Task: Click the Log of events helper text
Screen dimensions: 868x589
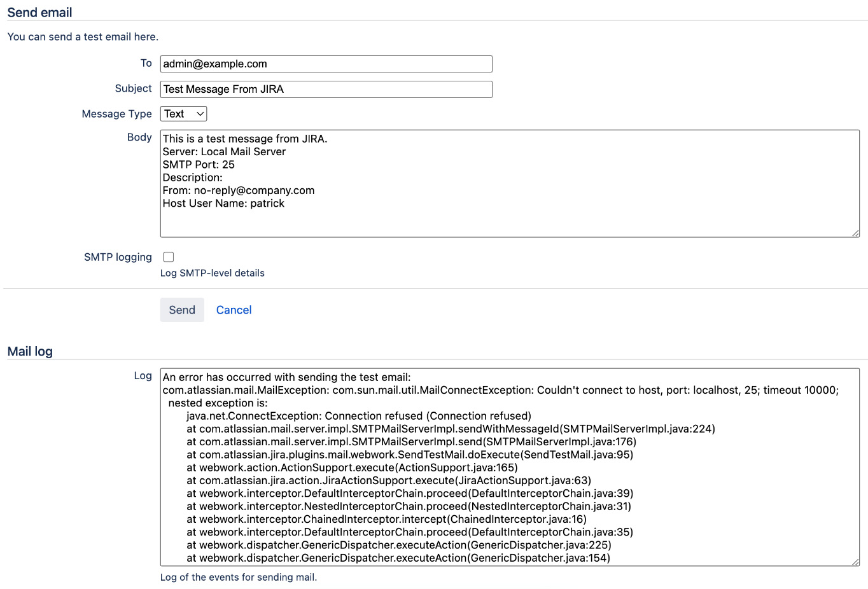Action: click(238, 577)
